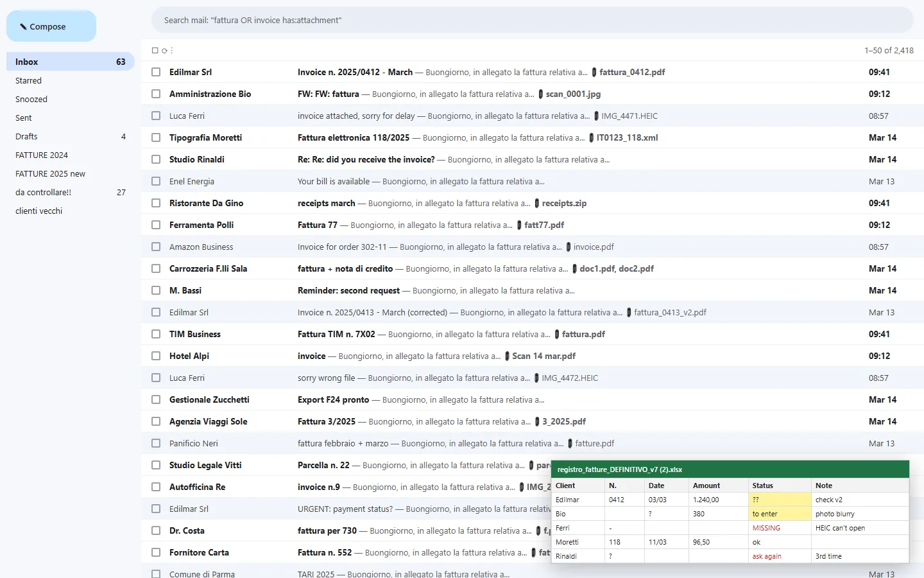The width and height of the screenshot is (924, 578).
Task: Click the HEIC can't open note cell
Action: tap(860, 528)
